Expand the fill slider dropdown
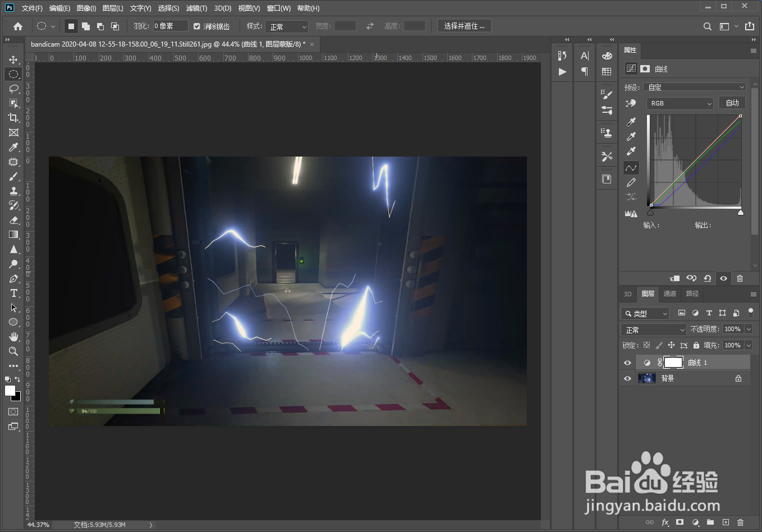The height and width of the screenshot is (532, 762). pos(749,345)
